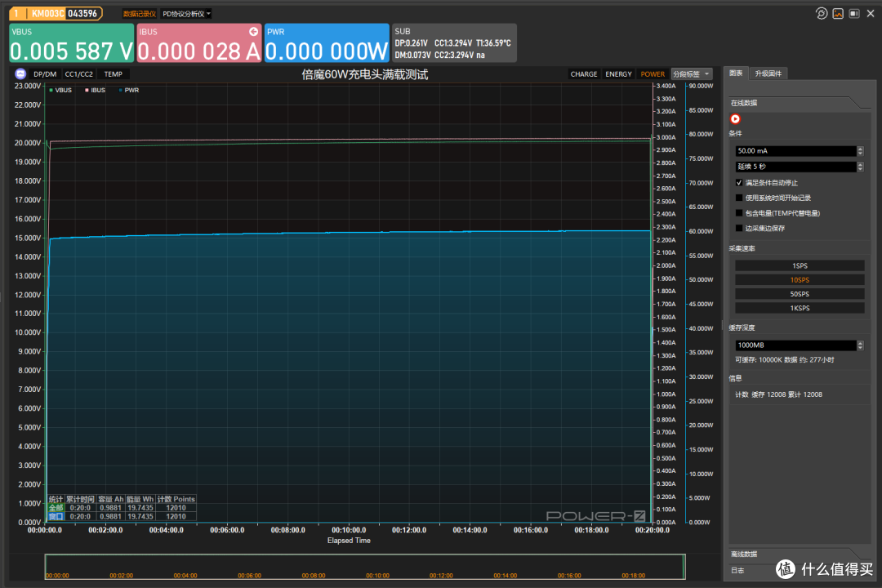The image size is (882, 588).
Task: Toggle the TEMP chart trace
Action: (x=113, y=73)
